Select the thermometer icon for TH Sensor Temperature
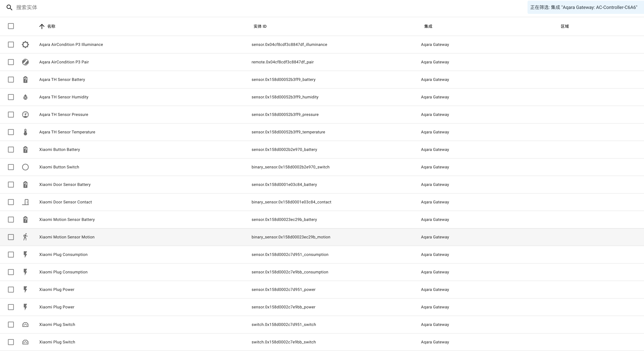644x351 pixels. pos(25,132)
